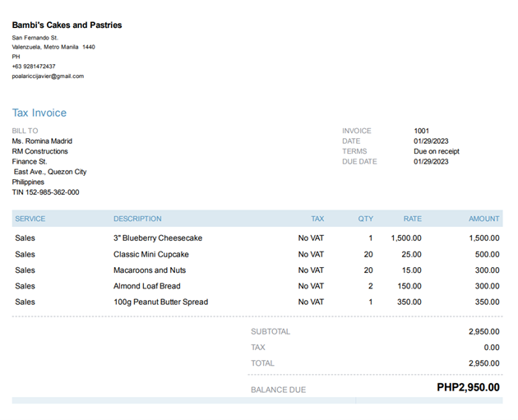Screen dimensions: 518x420
Task: Click the TOTAL label
Action: 262,363
